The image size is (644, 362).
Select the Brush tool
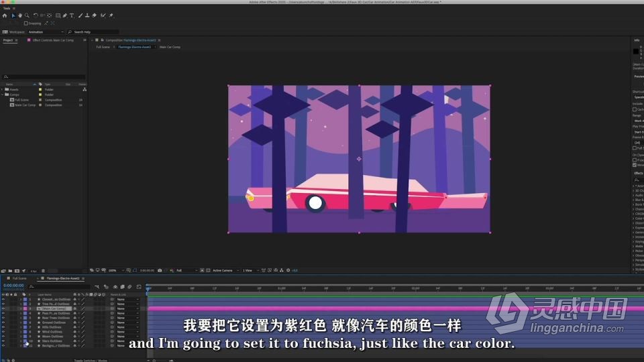pos(80,15)
